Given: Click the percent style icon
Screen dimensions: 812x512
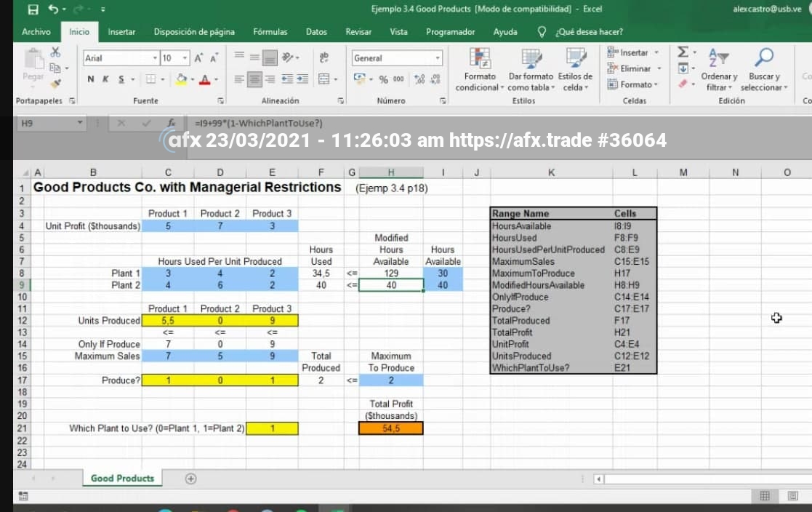Looking at the screenshot, I should [x=383, y=79].
